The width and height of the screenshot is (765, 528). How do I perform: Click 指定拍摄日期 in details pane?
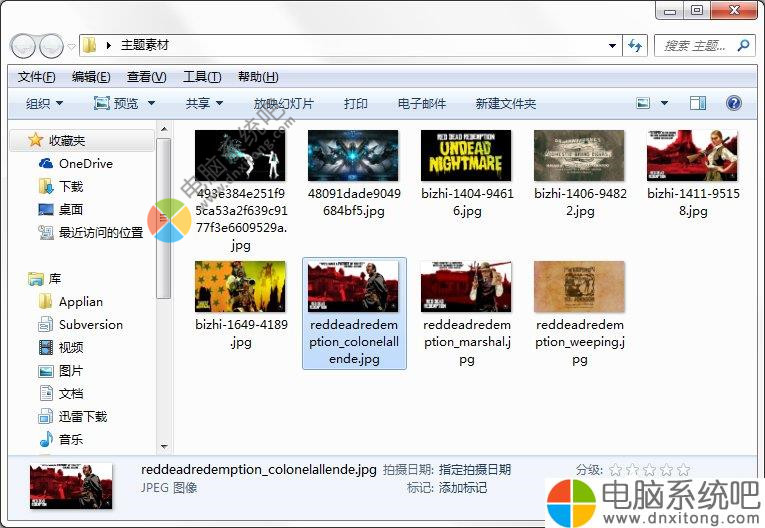[475, 469]
